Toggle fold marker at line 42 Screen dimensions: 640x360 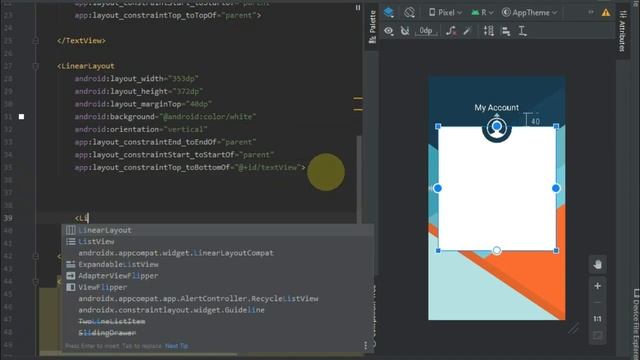pos(36,256)
